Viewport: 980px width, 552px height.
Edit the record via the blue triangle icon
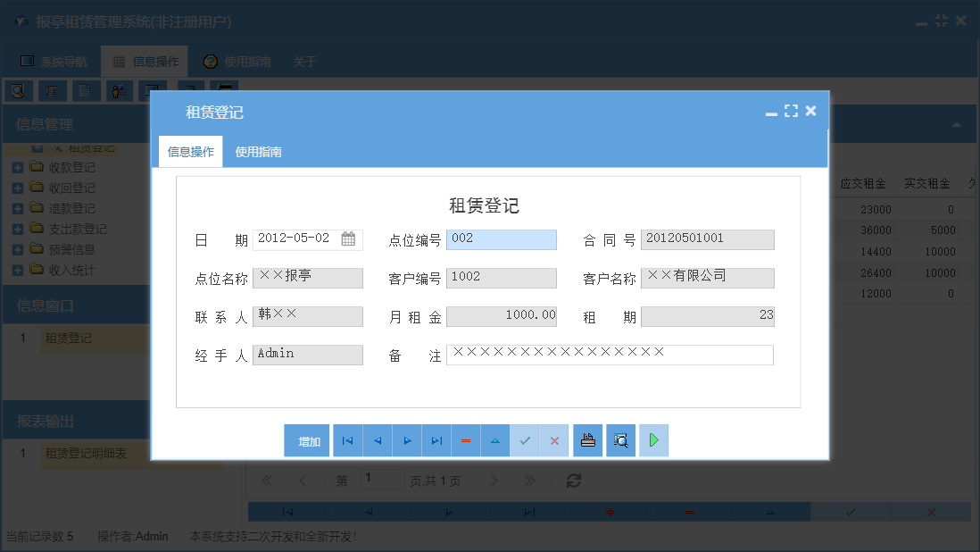point(494,439)
